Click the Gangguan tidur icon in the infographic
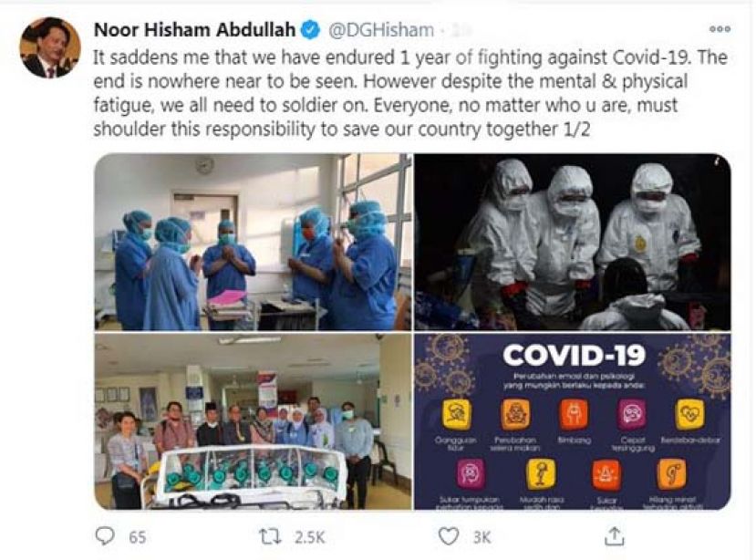This screenshot has width=756, height=560. [x=457, y=414]
